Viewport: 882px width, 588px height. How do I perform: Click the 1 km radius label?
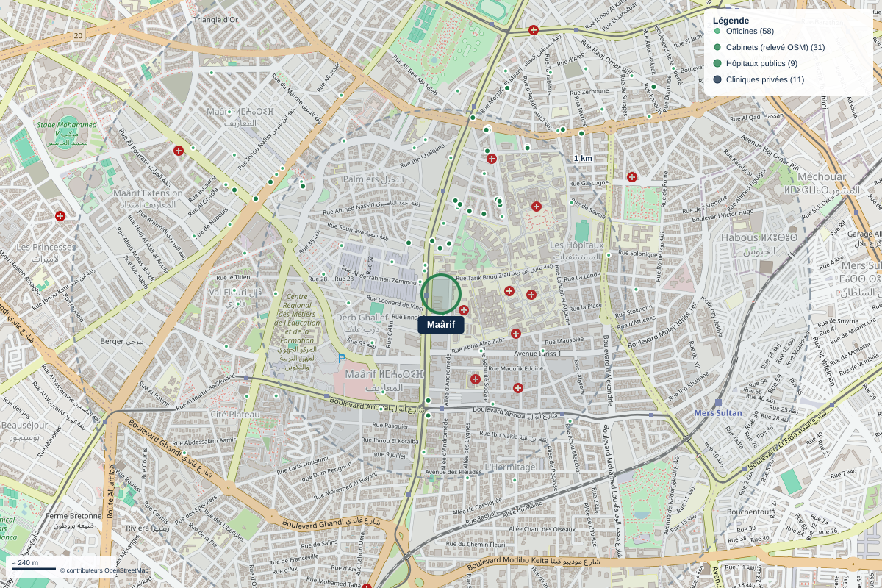pyautogui.click(x=583, y=158)
